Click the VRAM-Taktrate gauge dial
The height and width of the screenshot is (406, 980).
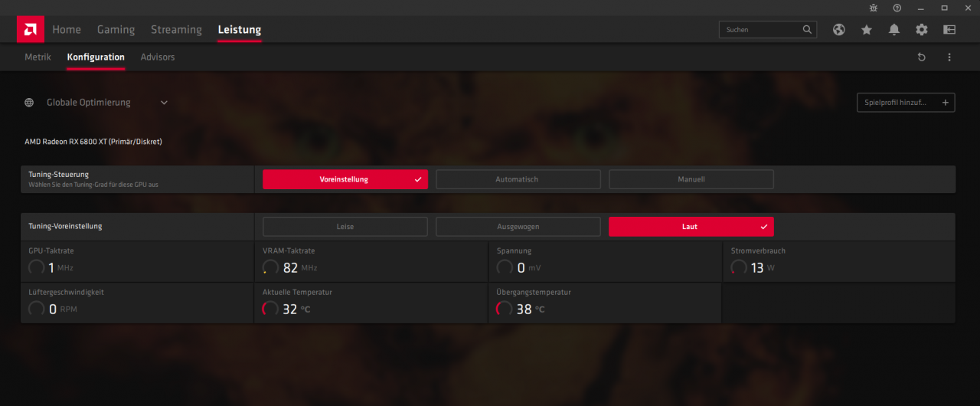coord(270,267)
